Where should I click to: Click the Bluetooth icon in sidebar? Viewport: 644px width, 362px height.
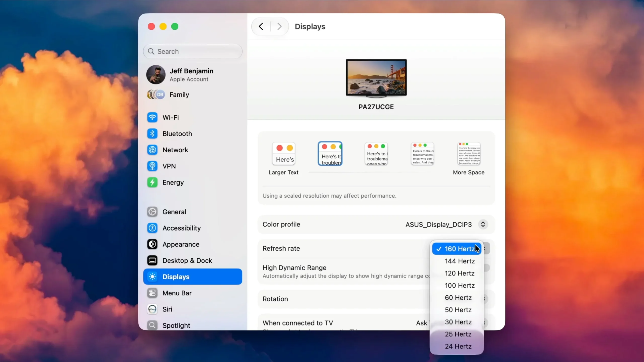click(x=152, y=134)
